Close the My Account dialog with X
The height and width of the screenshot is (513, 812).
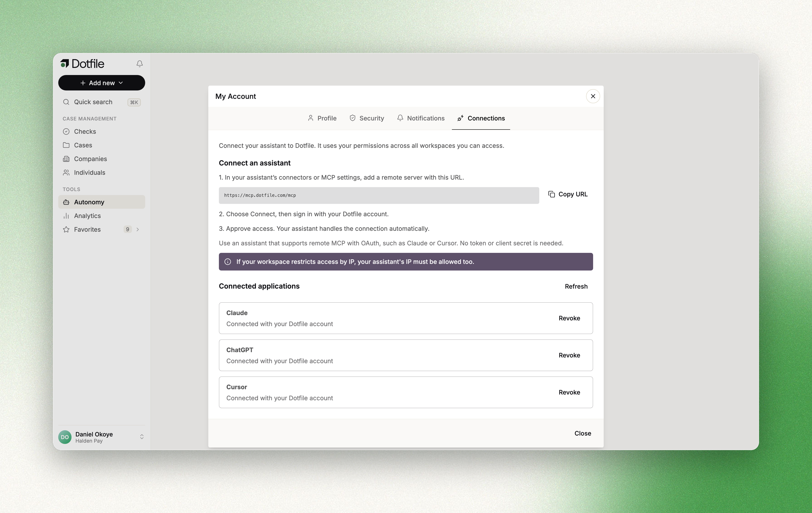pos(593,96)
